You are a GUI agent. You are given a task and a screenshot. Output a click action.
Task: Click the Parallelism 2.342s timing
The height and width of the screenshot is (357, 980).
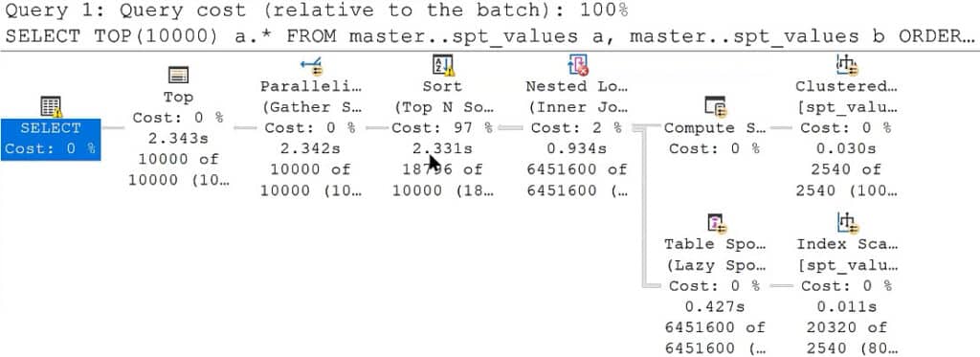310,148
